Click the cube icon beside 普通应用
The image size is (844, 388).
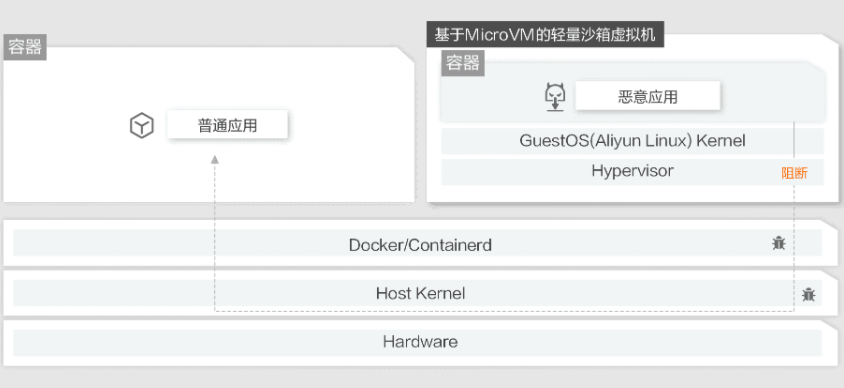point(142,126)
